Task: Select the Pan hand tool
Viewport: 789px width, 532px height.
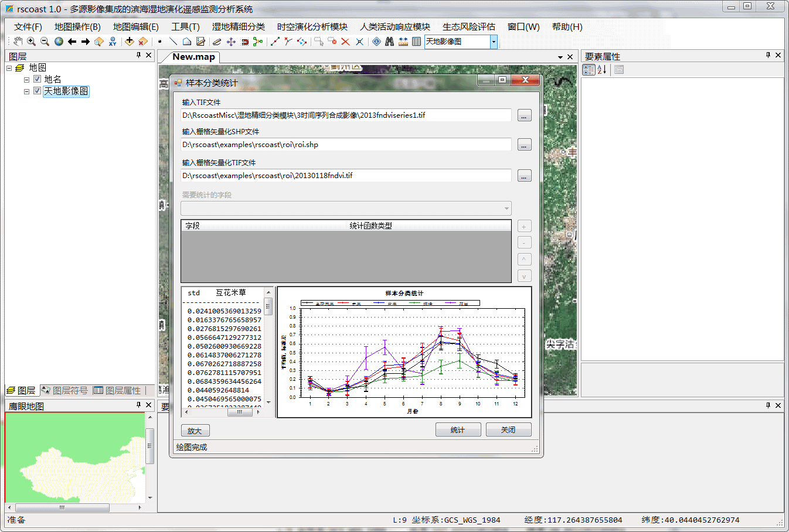Action: pyautogui.click(x=18, y=42)
